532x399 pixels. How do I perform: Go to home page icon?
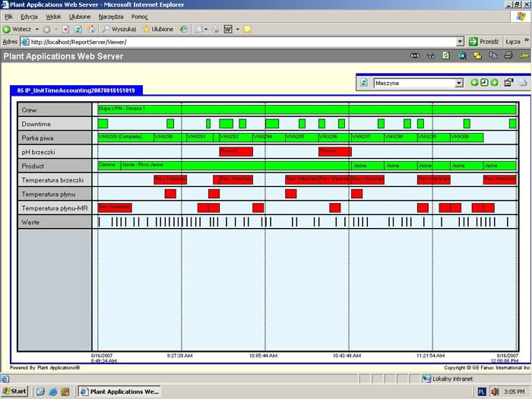pos(91,29)
